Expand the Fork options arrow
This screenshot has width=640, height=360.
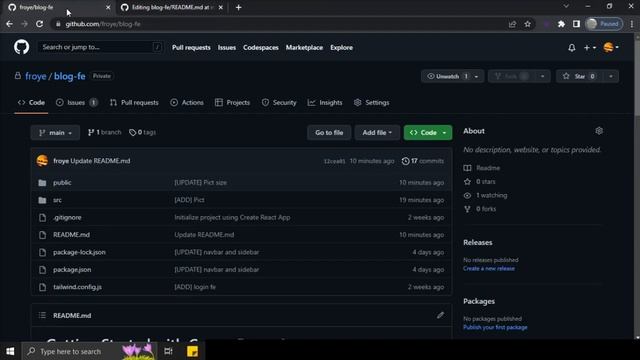click(x=542, y=76)
